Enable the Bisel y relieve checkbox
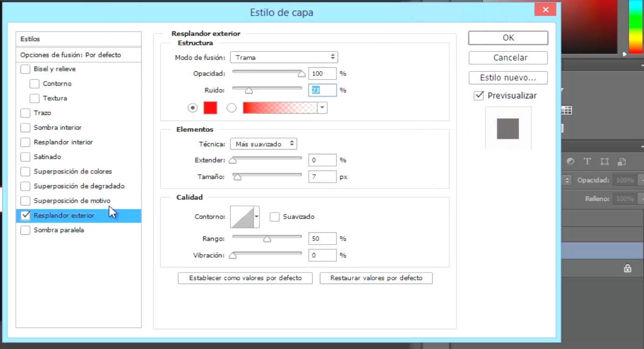This screenshot has height=349, width=644. [x=25, y=69]
